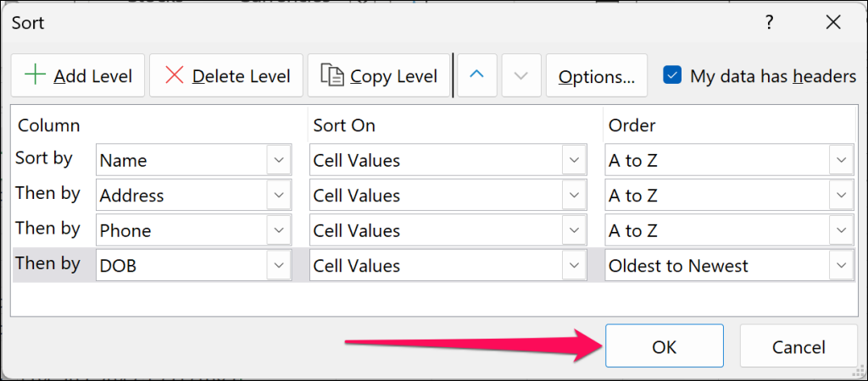Expand the Address column dropdown
The image size is (868, 381).
[x=278, y=196]
